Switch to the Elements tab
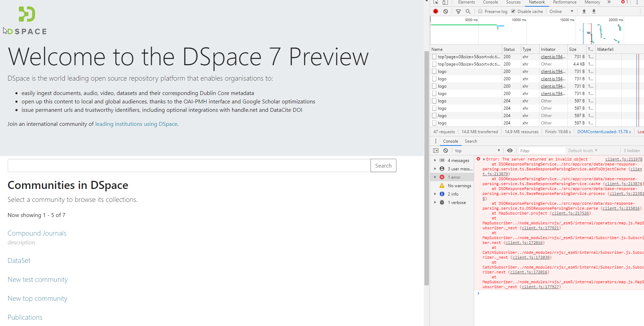 pyautogui.click(x=466, y=2)
